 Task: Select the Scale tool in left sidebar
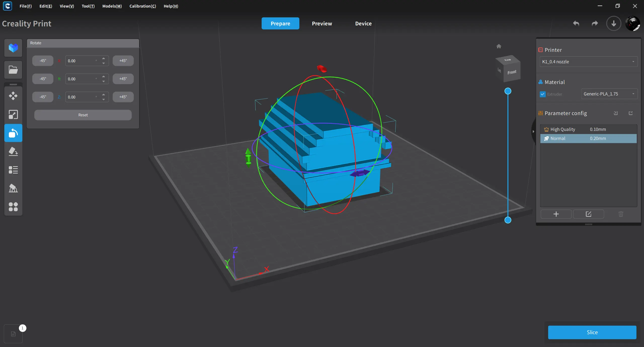[x=13, y=114]
